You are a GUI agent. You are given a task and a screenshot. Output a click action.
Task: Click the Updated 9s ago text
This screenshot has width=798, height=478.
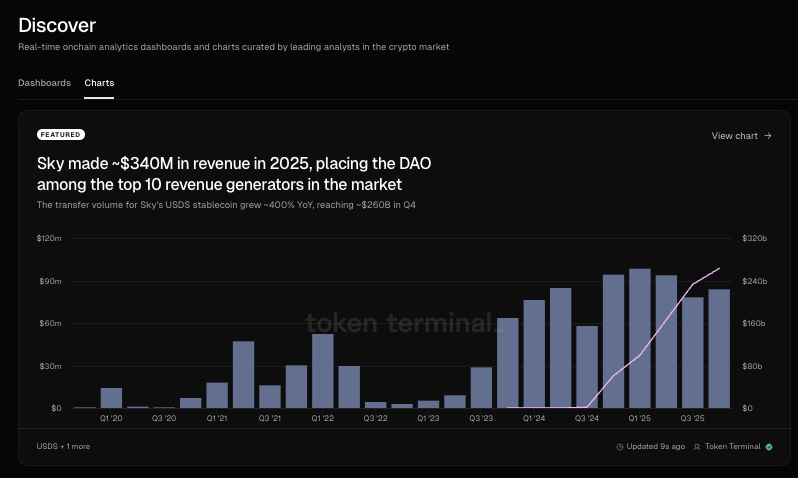656,446
